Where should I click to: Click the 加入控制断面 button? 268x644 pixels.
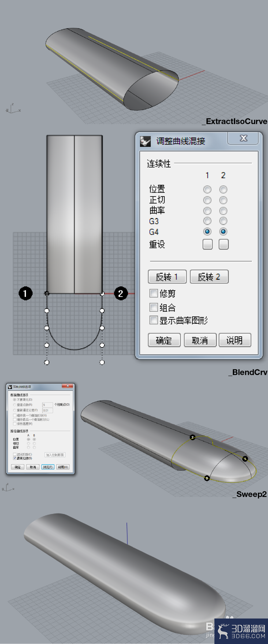click(55, 455)
